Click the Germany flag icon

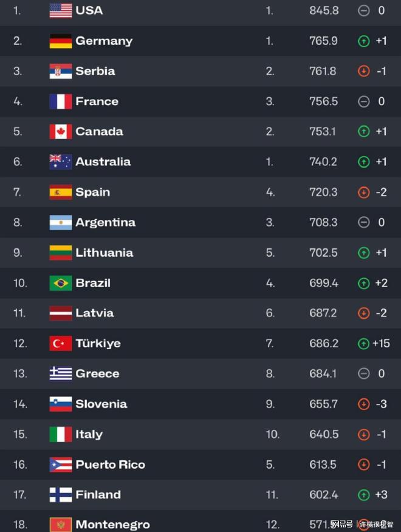[x=61, y=41]
